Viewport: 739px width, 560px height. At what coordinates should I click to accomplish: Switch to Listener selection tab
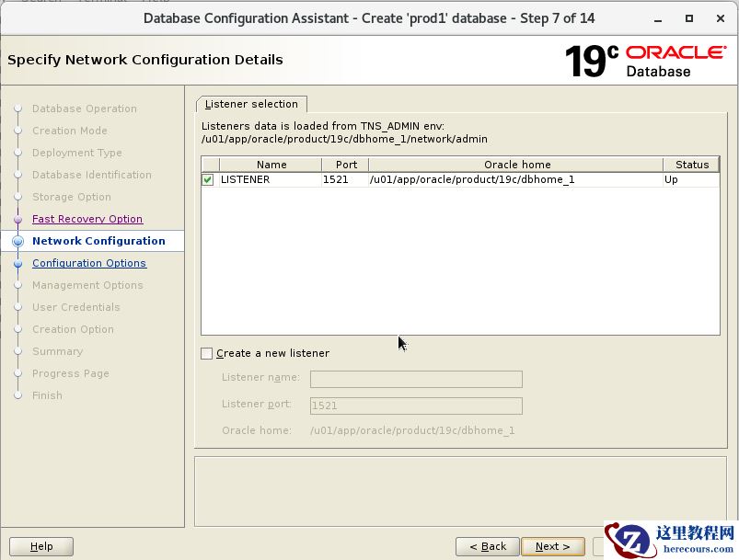[251, 104]
